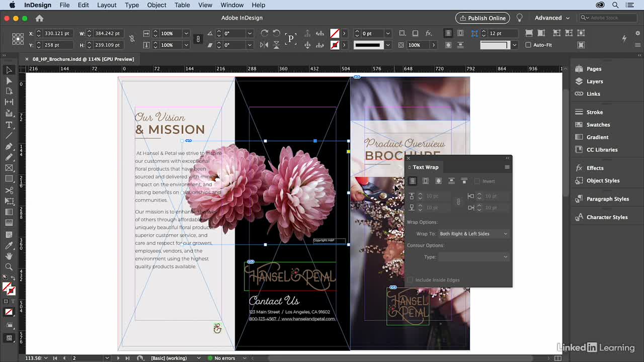Select the Zoom tool
The width and height of the screenshot is (644, 362).
coord(9,266)
